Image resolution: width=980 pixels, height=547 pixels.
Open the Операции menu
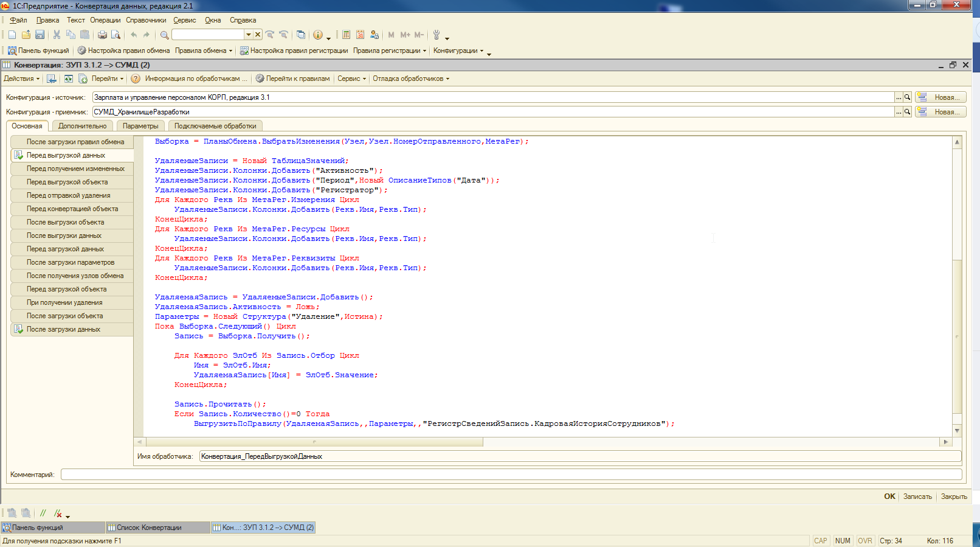(105, 20)
